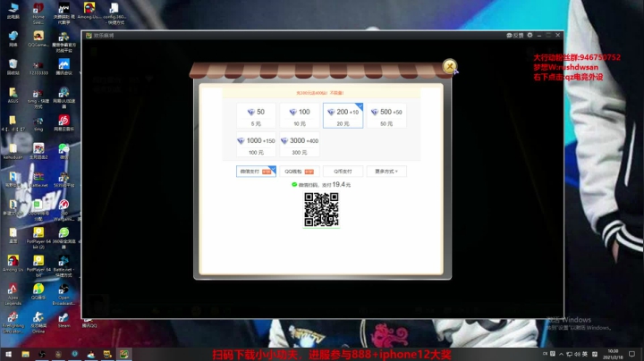Launch 反恐精英 Online from the desktop
Image resolution: width=644 pixels, height=361 pixels.
tap(38, 323)
